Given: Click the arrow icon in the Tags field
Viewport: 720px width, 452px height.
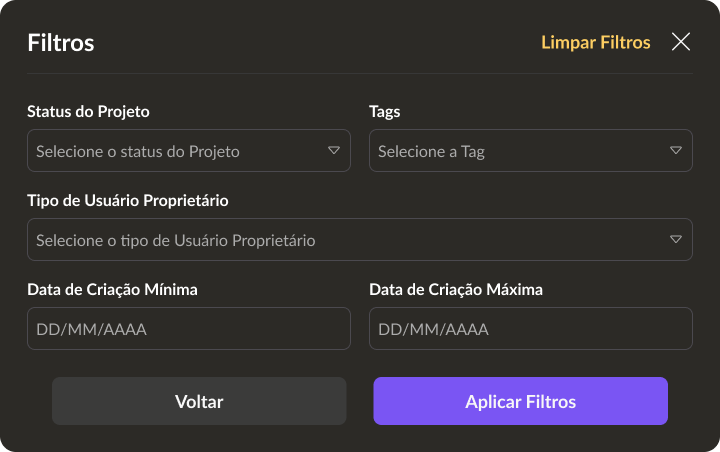Looking at the screenshot, I should point(676,151).
